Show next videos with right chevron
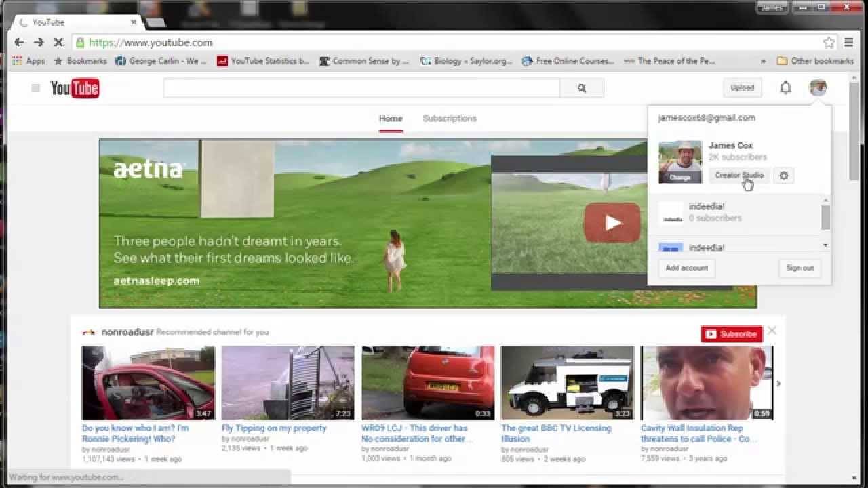The image size is (868, 488). pyautogui.click(x=778, y=384)
